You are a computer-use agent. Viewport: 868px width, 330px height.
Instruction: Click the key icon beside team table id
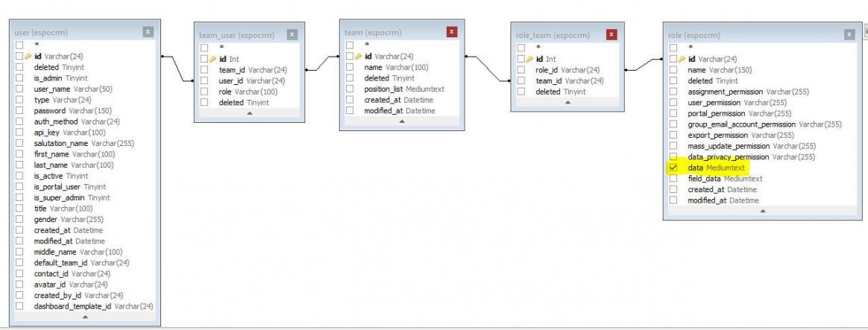click(360, 56)
